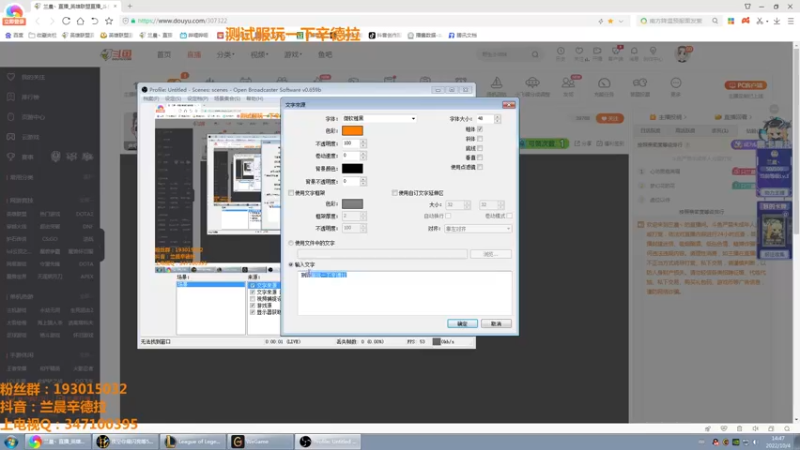Open the Douyu user avatar
Viewport: 800px width, 450px height.
[682, 54]
